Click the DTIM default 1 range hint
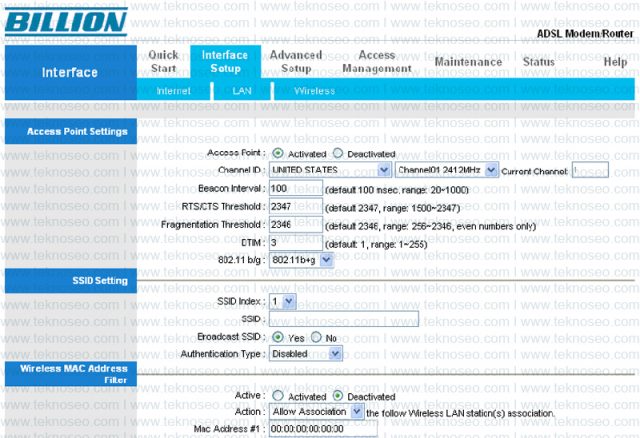 pos(376,244)
